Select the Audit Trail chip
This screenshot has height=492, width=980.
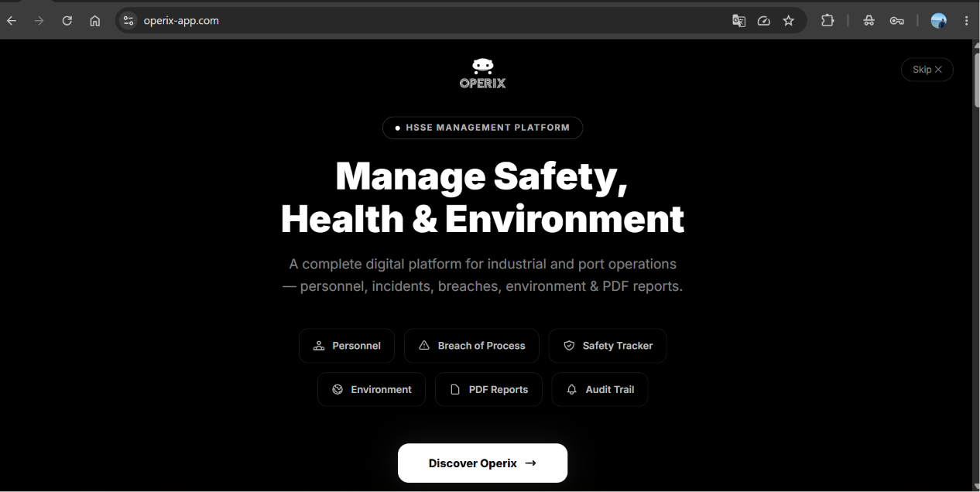(x=600, y=389)
